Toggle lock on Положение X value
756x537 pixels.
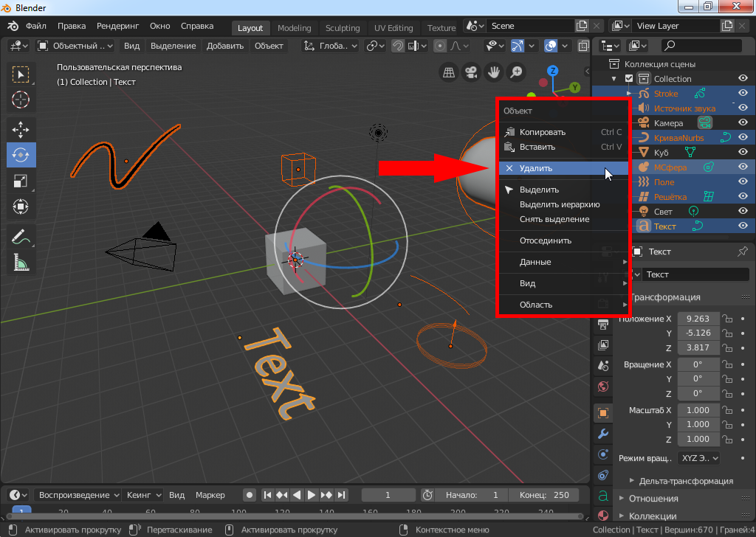pyautogui.click(x=727, y=319)
